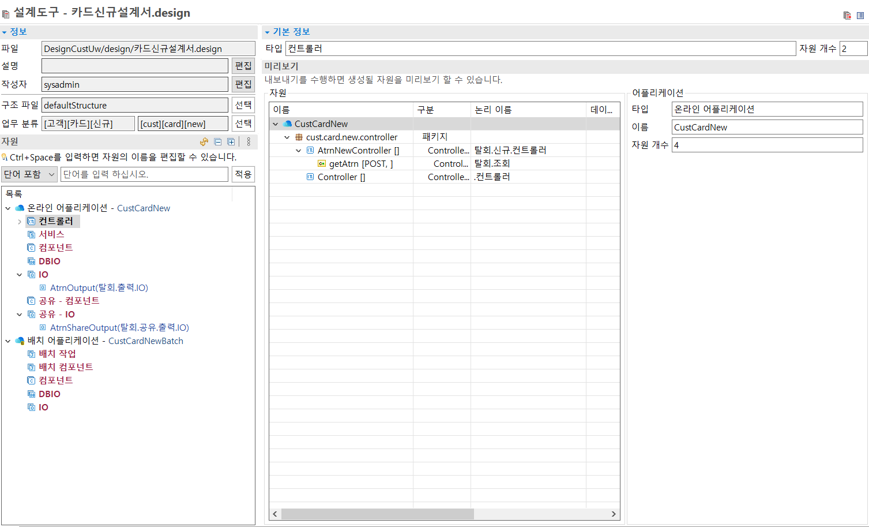Click the lightbulb hint icon beside Ctrl+Space

(x=4, y=157)
